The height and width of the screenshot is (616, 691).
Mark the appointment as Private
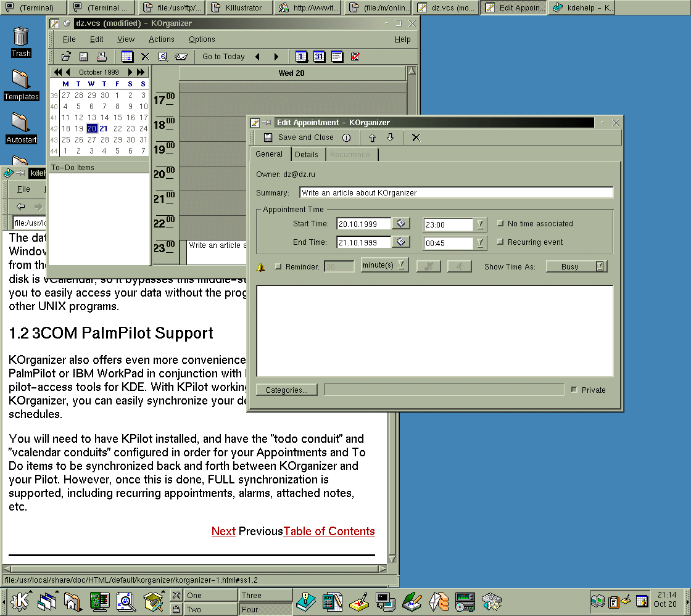pos(574,390)
